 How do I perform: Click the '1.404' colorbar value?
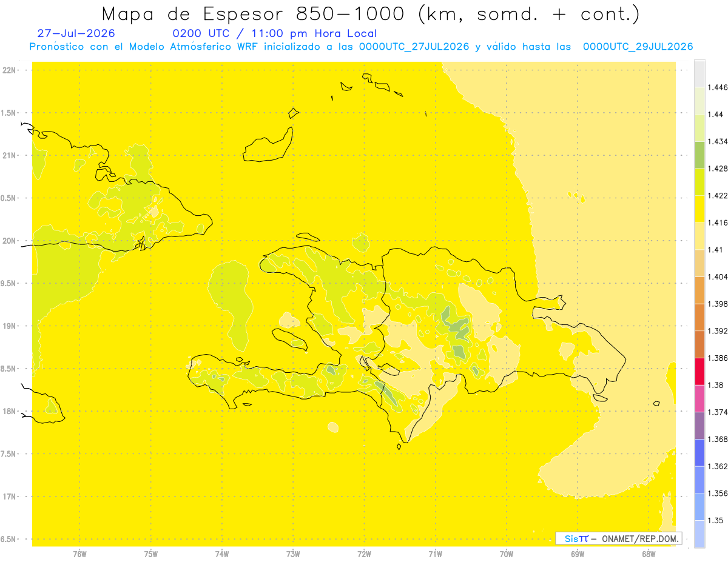tap(718, 276)
